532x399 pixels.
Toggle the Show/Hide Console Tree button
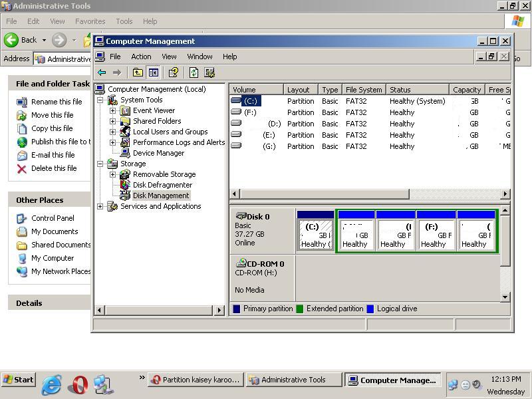(x=153, y=72)
